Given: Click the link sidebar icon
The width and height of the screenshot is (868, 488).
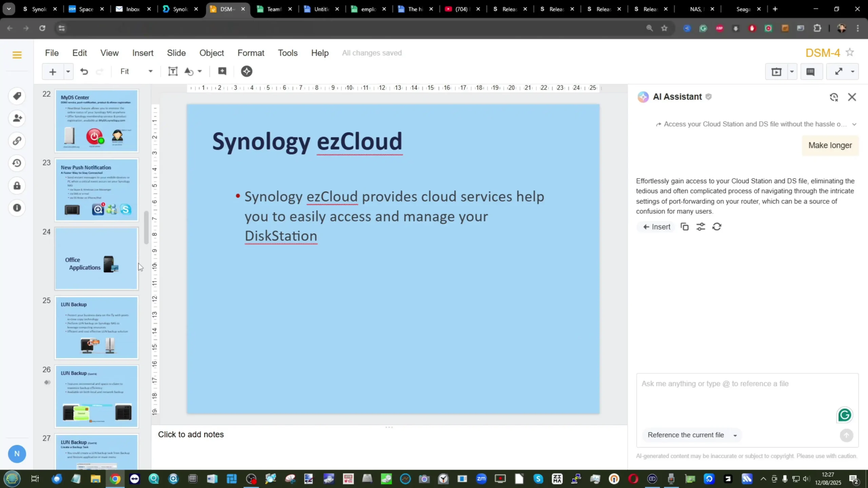Looking at the screenshot, I should tap(17, 141).
